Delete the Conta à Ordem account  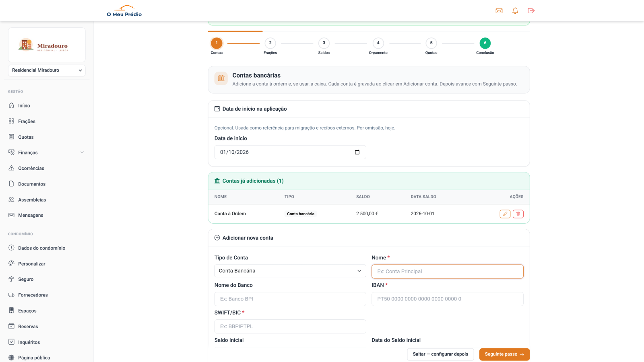coord(518,214)
